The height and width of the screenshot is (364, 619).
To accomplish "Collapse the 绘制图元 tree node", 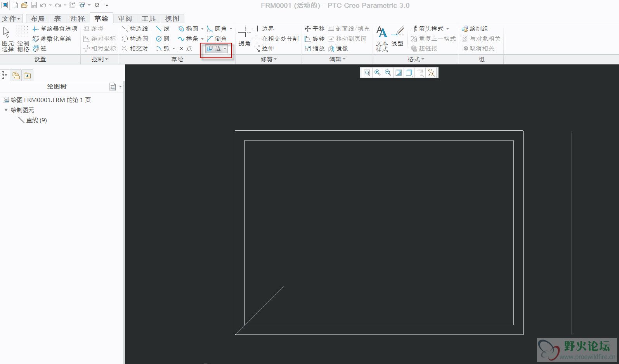I will point(6,110).
